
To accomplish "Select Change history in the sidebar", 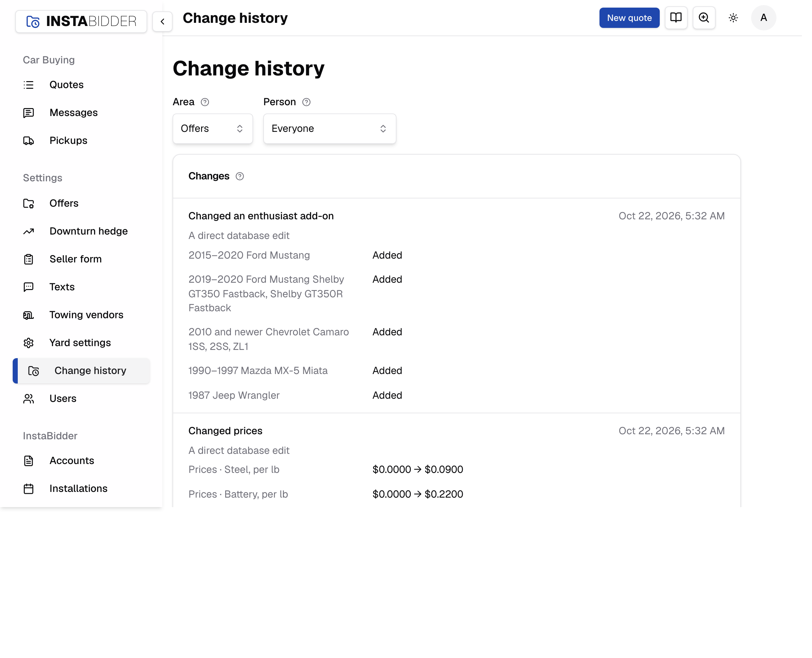I will tap(81, 371).
